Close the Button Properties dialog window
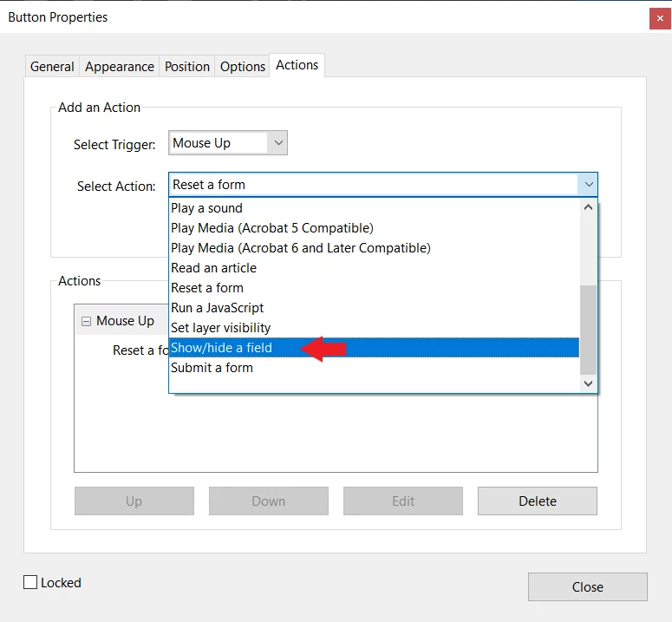This screenshot has width=672, height=622. tap(660, 18)
